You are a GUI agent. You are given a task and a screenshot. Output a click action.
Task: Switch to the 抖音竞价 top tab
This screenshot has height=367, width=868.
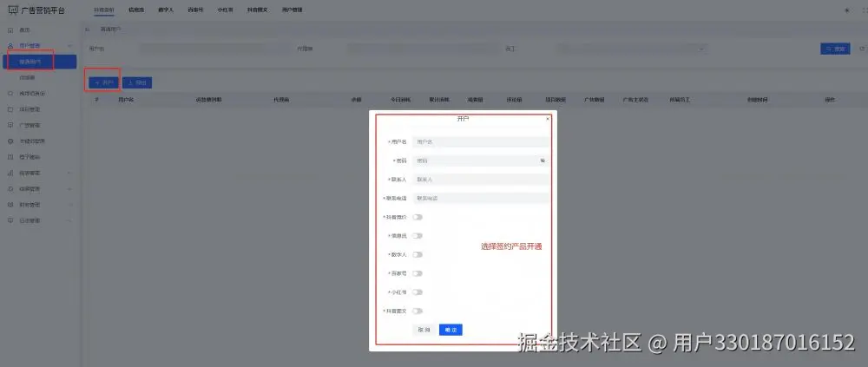pyautogui.click(x=104, y=10)
